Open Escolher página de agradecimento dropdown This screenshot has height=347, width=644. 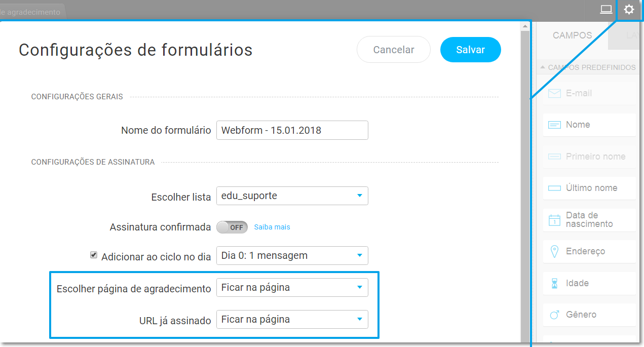click(x=292, y=287)
